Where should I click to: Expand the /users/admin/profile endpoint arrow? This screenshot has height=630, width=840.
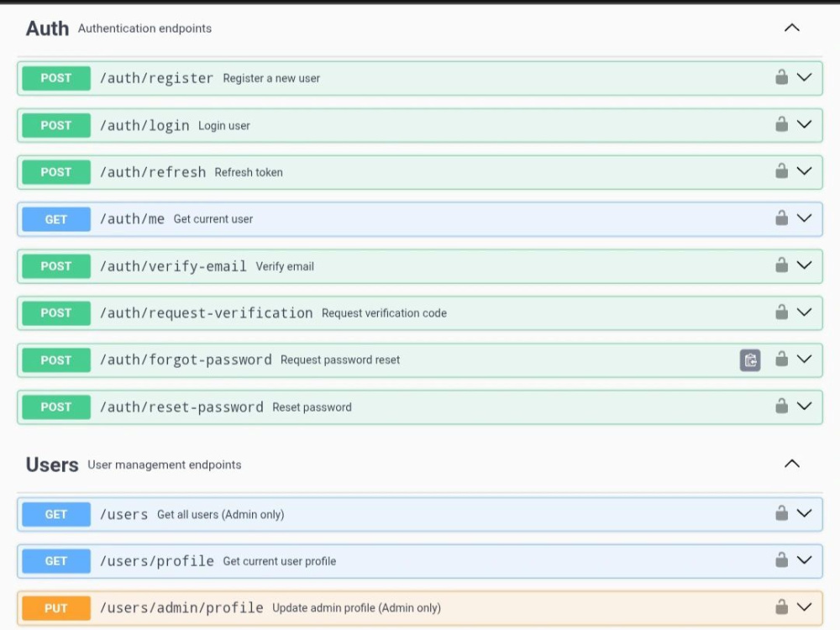pyautogui.click(x=804, y=607)
